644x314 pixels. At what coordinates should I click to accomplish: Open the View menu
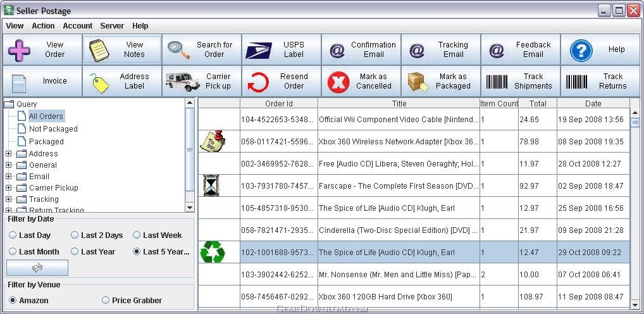(15, 26)
